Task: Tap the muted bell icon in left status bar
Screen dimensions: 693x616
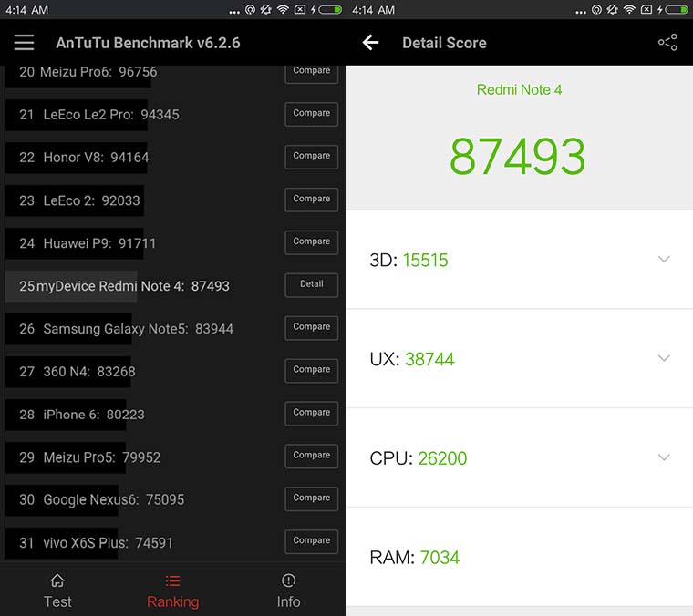Action: coord(265,10)
